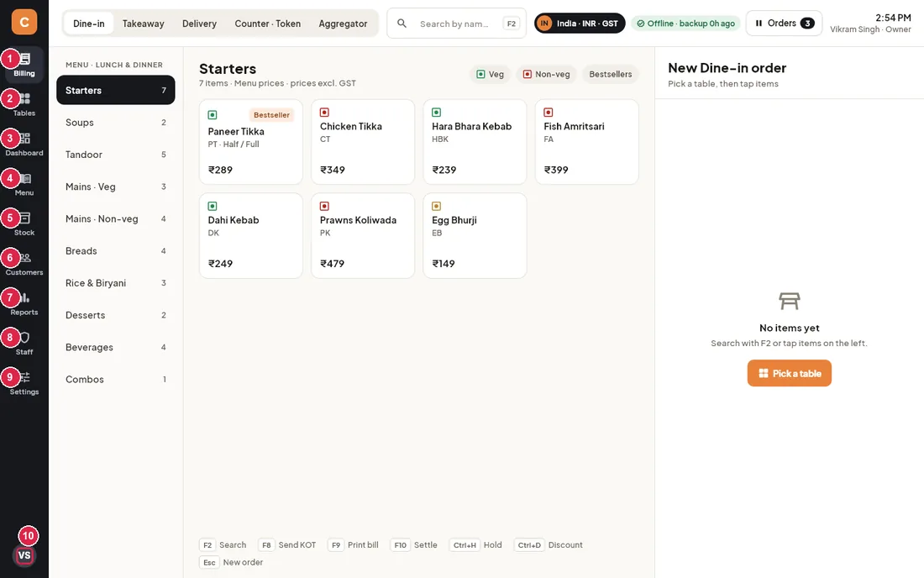Open the Tables sidebar icon

point(24,103)
